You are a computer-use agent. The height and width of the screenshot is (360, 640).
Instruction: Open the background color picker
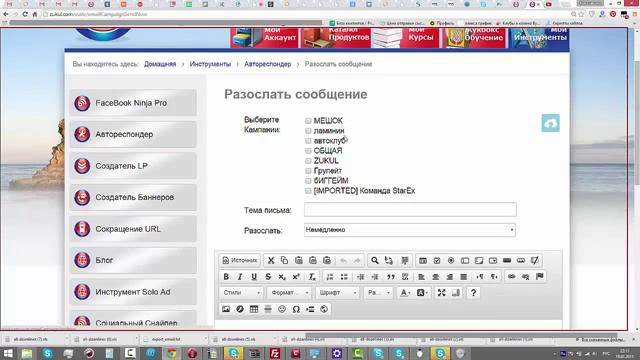tap(422, 293)
